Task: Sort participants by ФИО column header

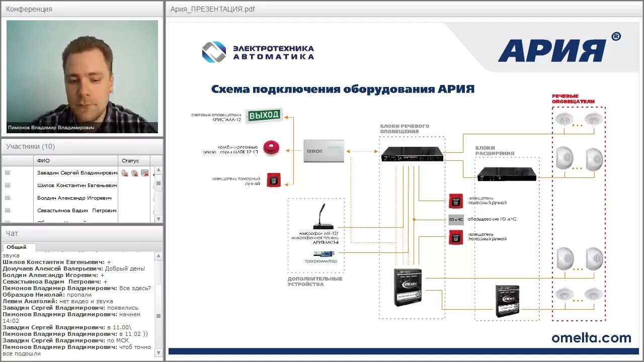Action: tap(76, 160)
